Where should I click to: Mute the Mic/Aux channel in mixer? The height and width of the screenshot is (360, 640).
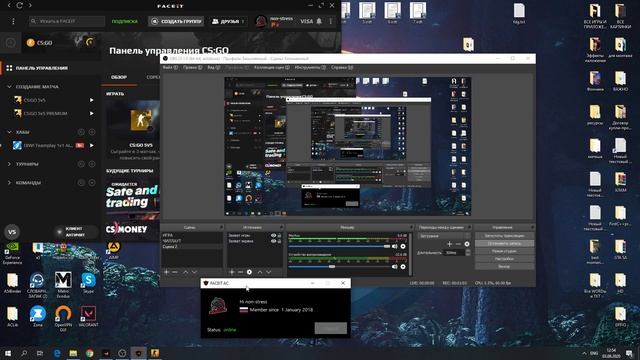[x=394, y=246]
